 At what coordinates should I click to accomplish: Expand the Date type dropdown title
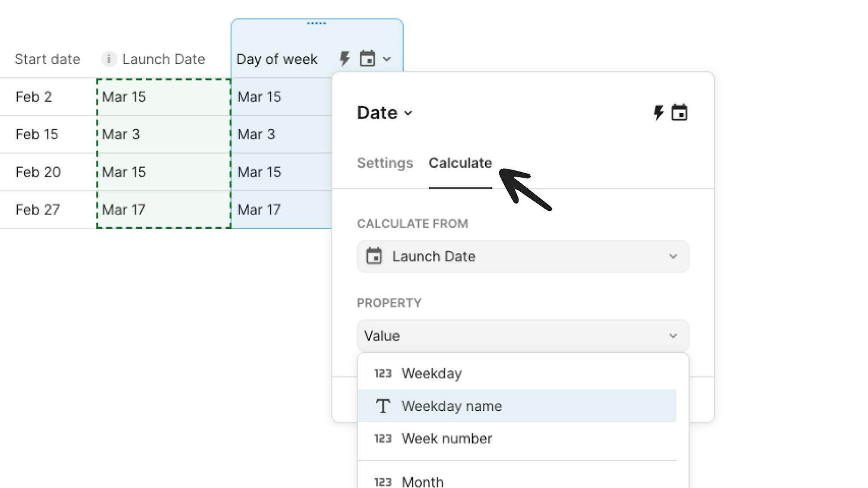coord(384,113)
